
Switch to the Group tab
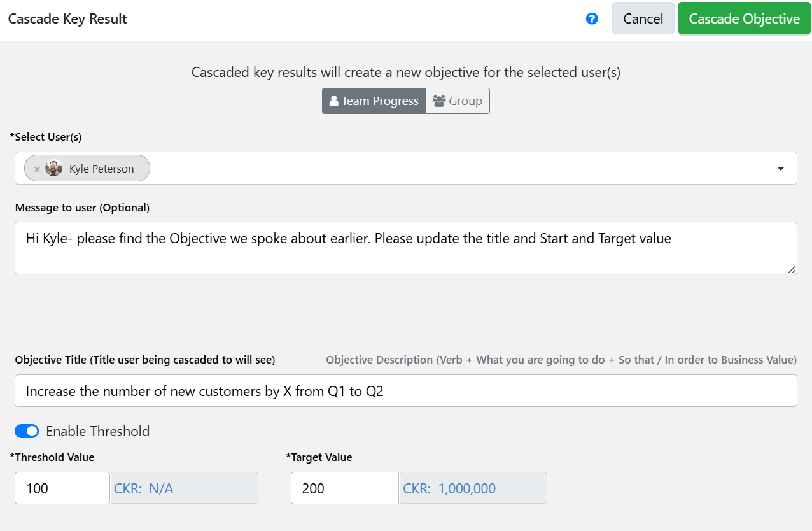(x=458, y=101)
